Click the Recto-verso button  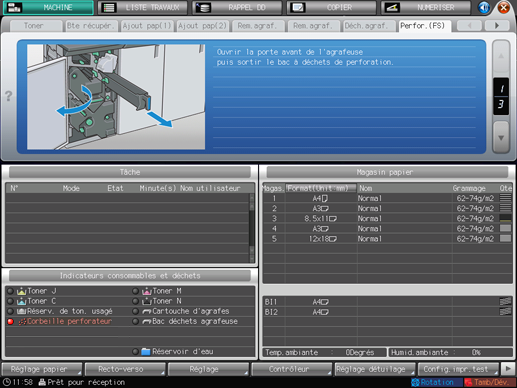(125, 369)
